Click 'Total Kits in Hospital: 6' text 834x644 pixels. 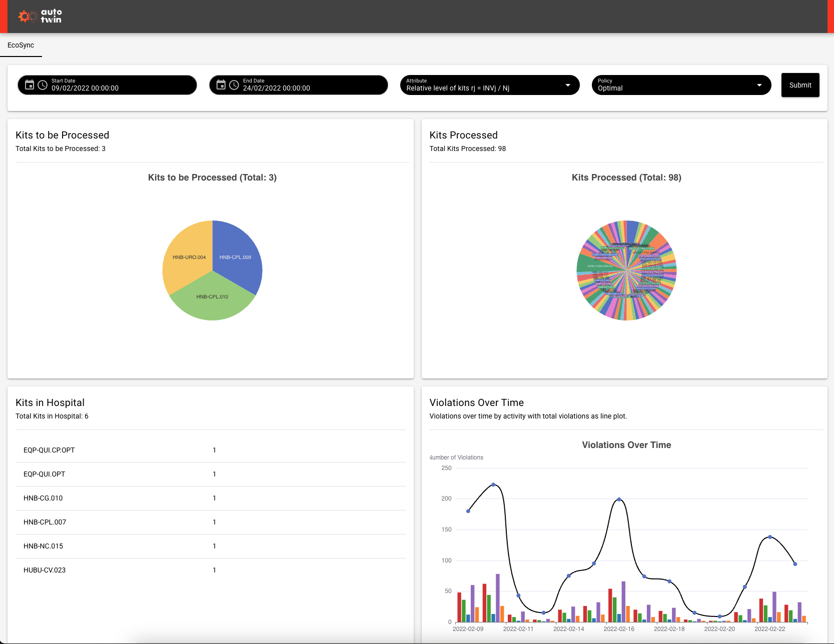coord(52,416)
